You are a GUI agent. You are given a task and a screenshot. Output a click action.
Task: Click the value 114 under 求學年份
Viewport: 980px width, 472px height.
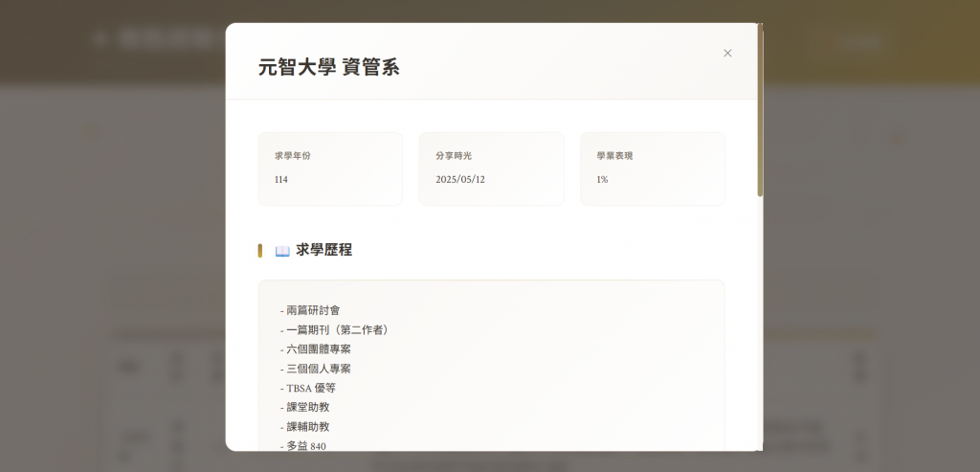[281, 179]
